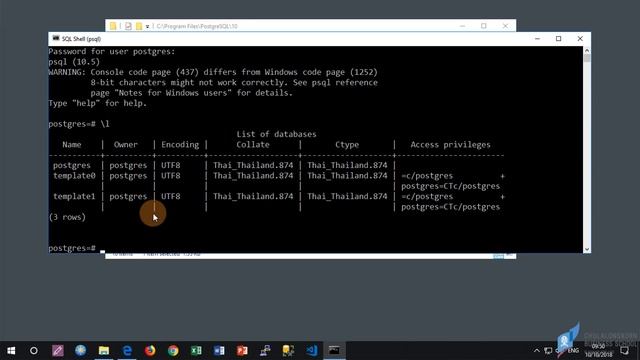Open Word from the taskbar

click(x=219, y=351)
